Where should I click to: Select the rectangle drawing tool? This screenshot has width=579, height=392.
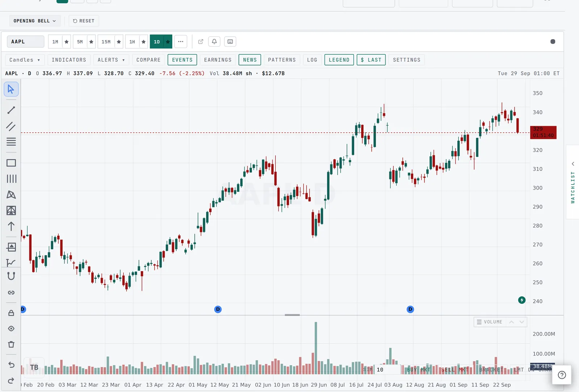tap(11, 163)
